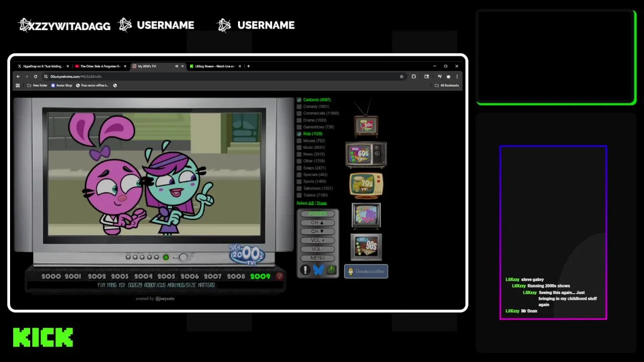This screenshot has width=644, height=362.
Task: Switch to HypeDrop on X tab
Action: [x=43, y=66]
